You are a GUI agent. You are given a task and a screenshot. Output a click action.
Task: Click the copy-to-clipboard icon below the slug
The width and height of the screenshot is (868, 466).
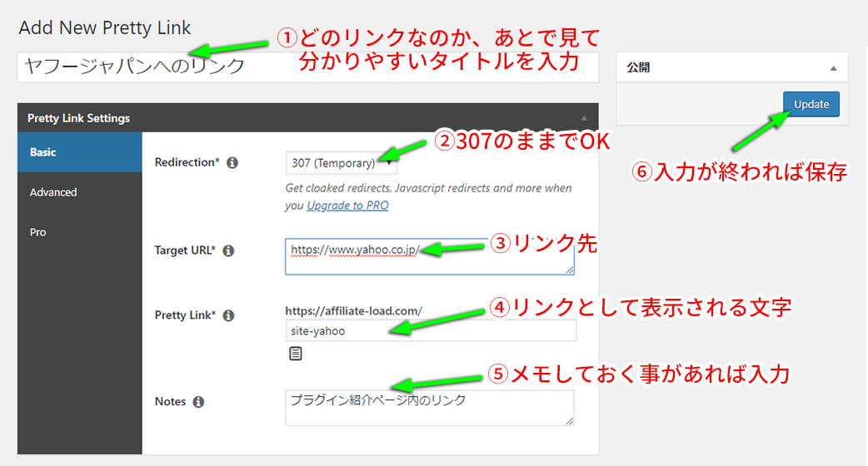click(295, 354)
